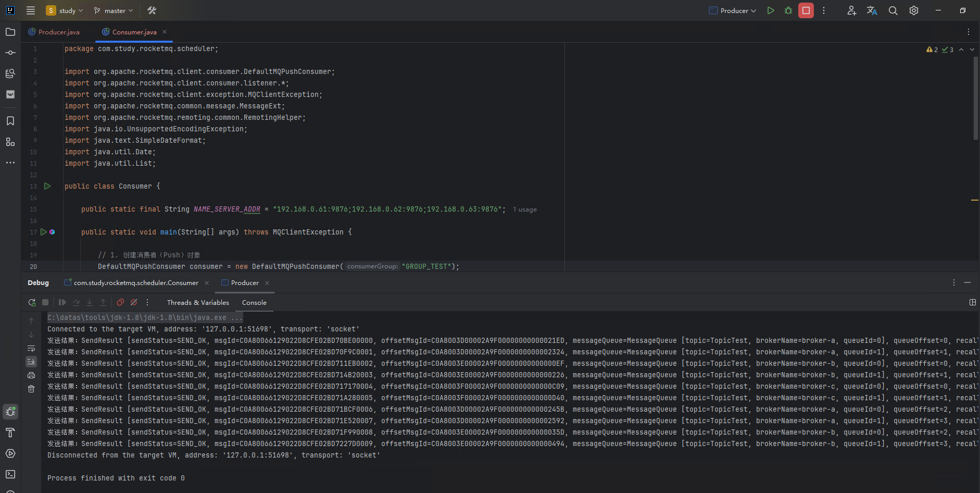Image resolution: width=980 pixels, height=493 pixels.
Task: Open the Producer run configuration dropdown
Action: (733, 10)
